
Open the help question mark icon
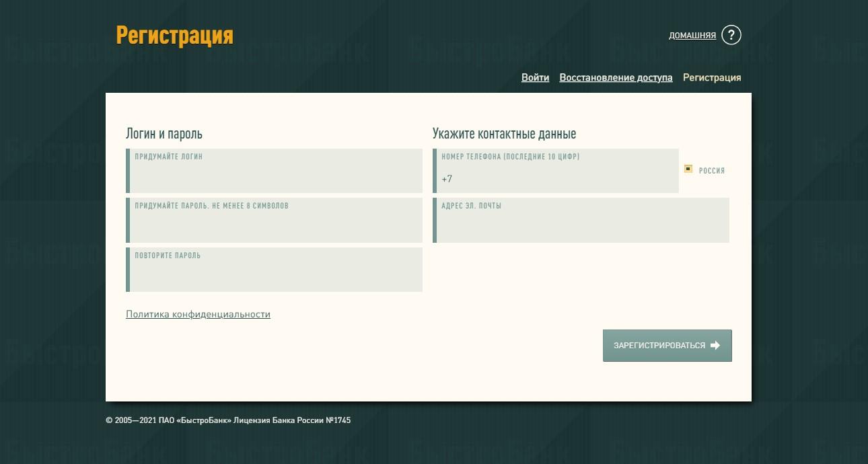[731, 34]
